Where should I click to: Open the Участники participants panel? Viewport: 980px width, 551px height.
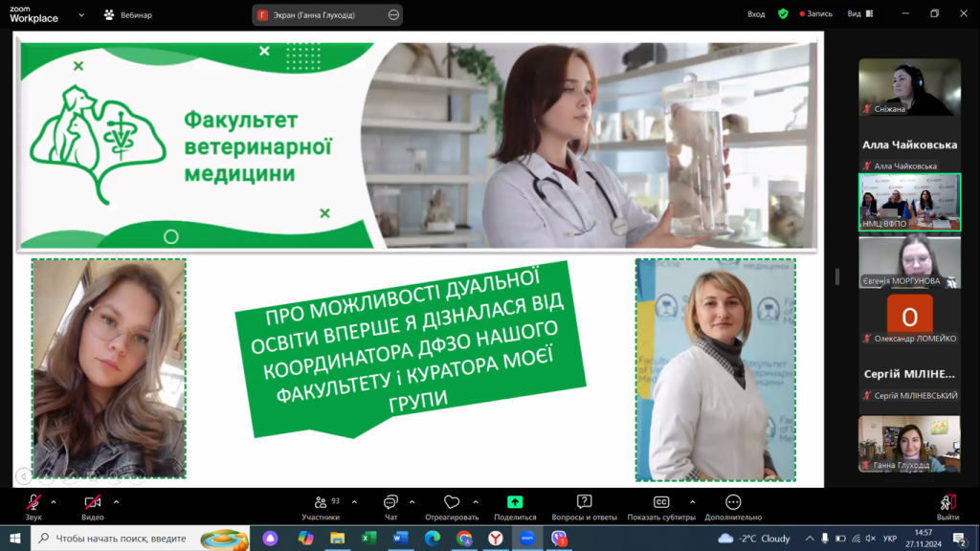[x=321, y=502]
